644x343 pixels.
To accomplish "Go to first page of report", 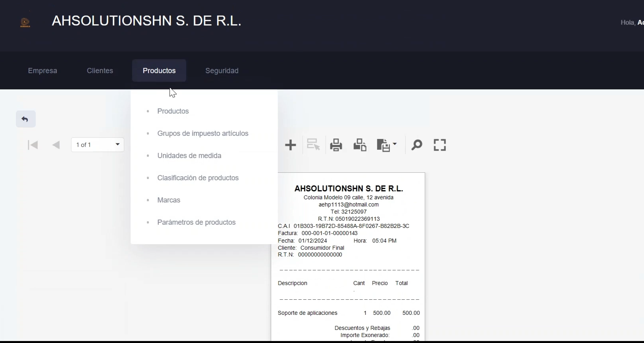I will [x=33, y=145].
